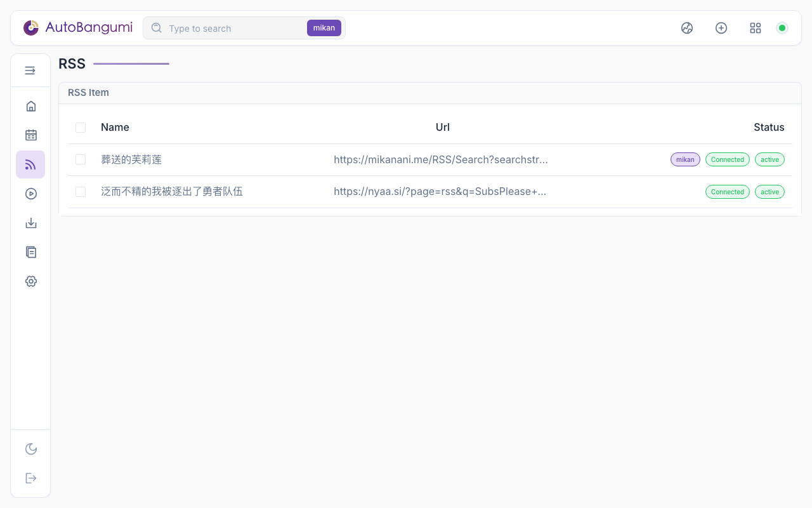Check the checkbox next to 葬送的芙莉莲

tap(81, 159)
